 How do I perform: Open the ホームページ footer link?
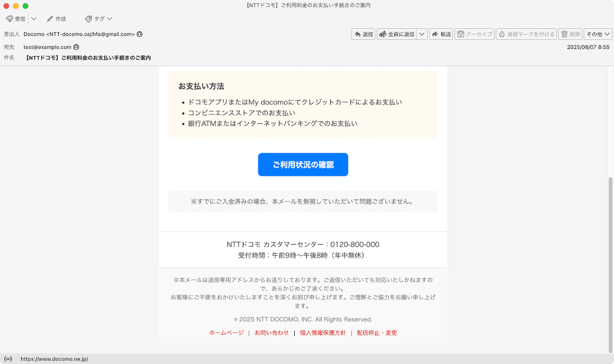(x=226, y=333)
